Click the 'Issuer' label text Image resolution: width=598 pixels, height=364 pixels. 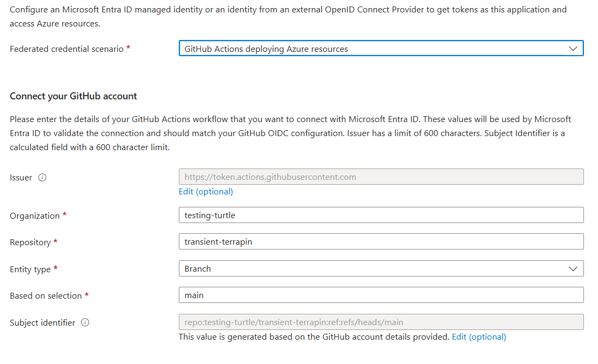(x=21, y=178)
